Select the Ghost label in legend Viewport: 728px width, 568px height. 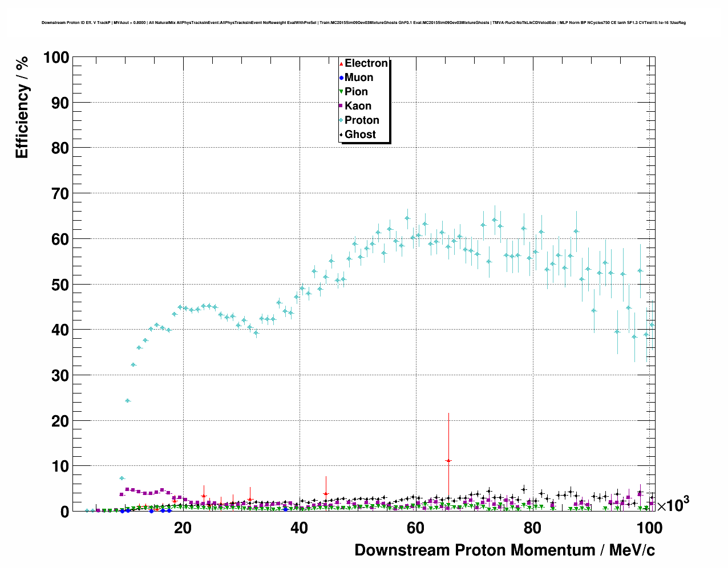tap(360, 135)
